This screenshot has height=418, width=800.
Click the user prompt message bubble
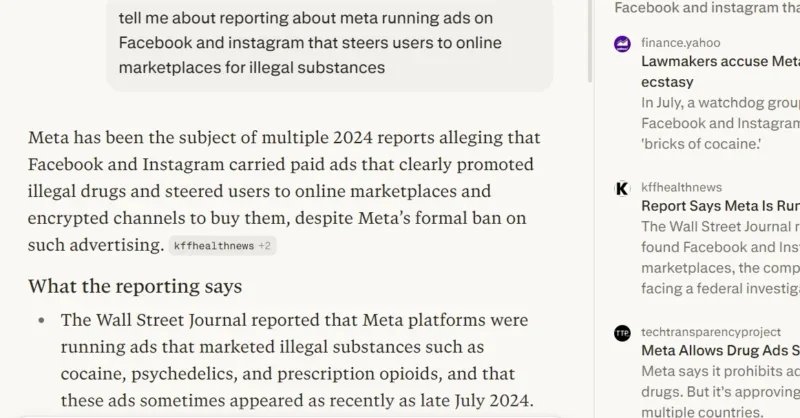click(x=330, y=44)
